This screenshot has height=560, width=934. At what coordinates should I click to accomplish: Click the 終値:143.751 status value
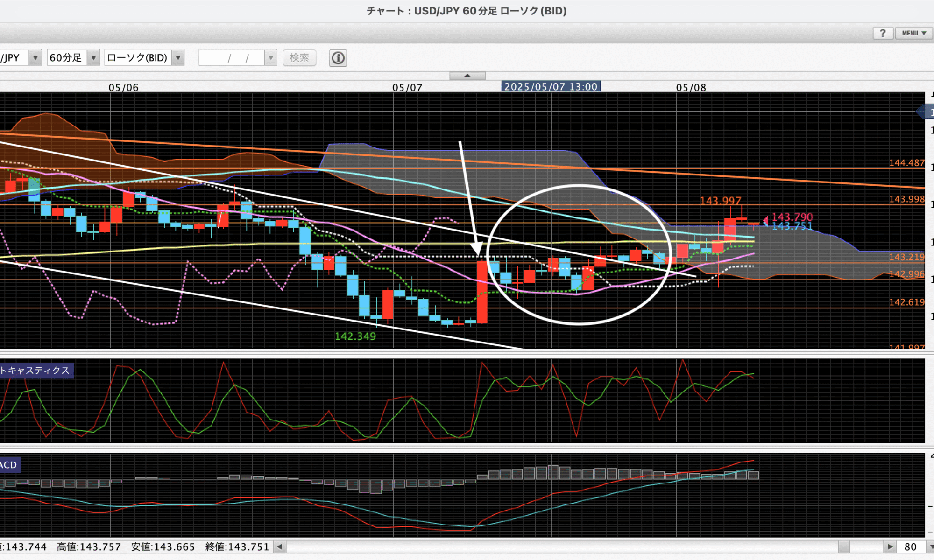click(237, 547)
